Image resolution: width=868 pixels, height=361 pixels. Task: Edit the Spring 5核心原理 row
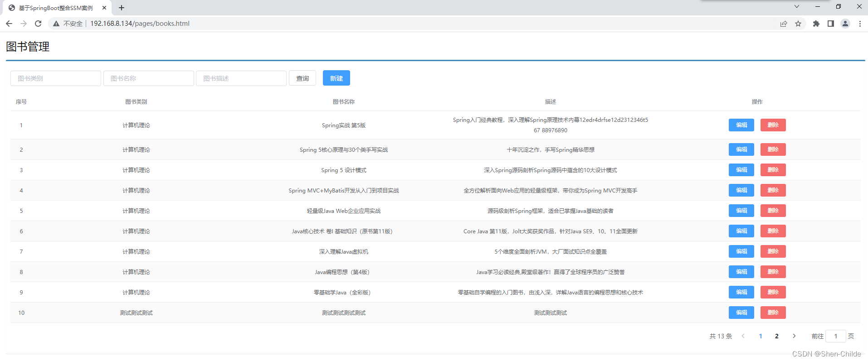click(x=741, y=149)
